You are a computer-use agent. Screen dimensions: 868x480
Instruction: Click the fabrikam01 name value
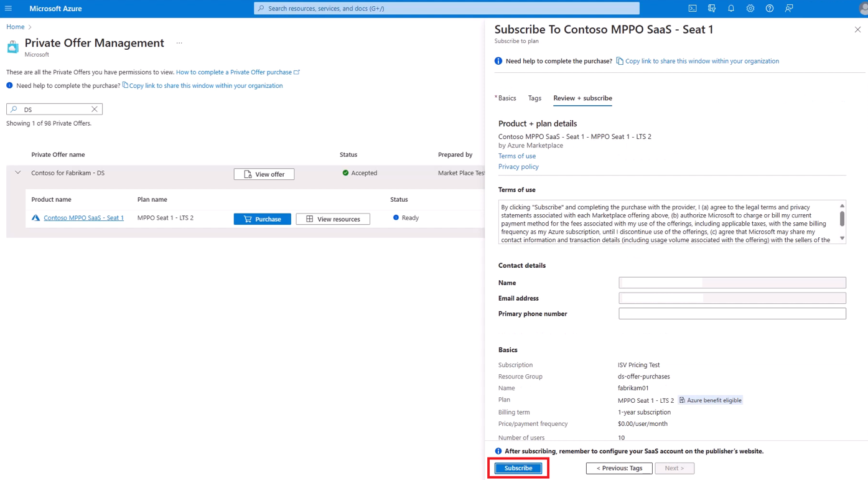(x=633, y=388)
